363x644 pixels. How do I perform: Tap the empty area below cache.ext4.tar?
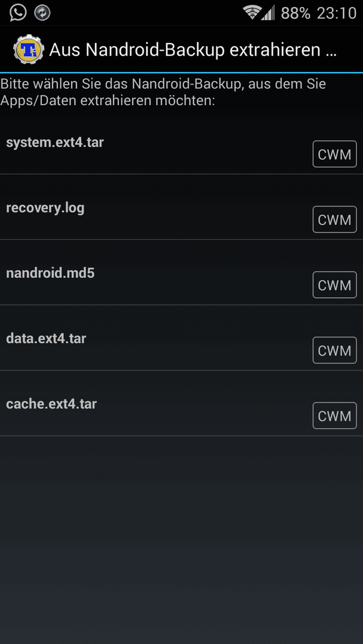point(181,540)
